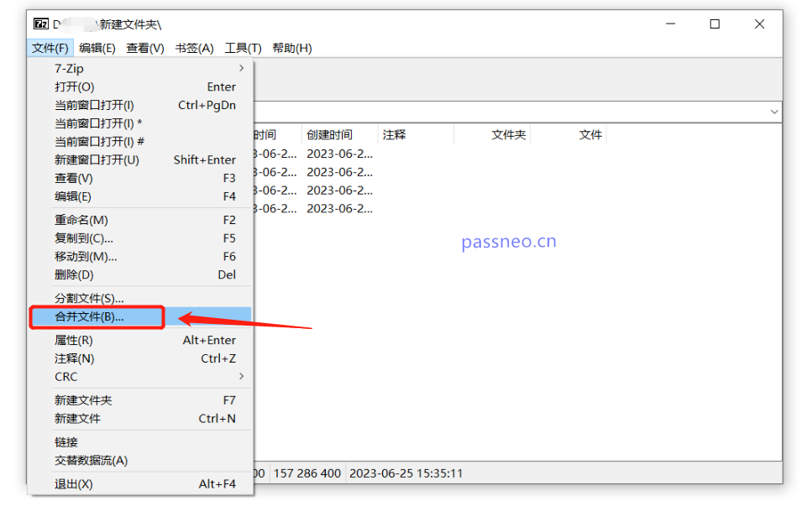Click 编辑(E) F4 in file menu

[x=140, y=196]
